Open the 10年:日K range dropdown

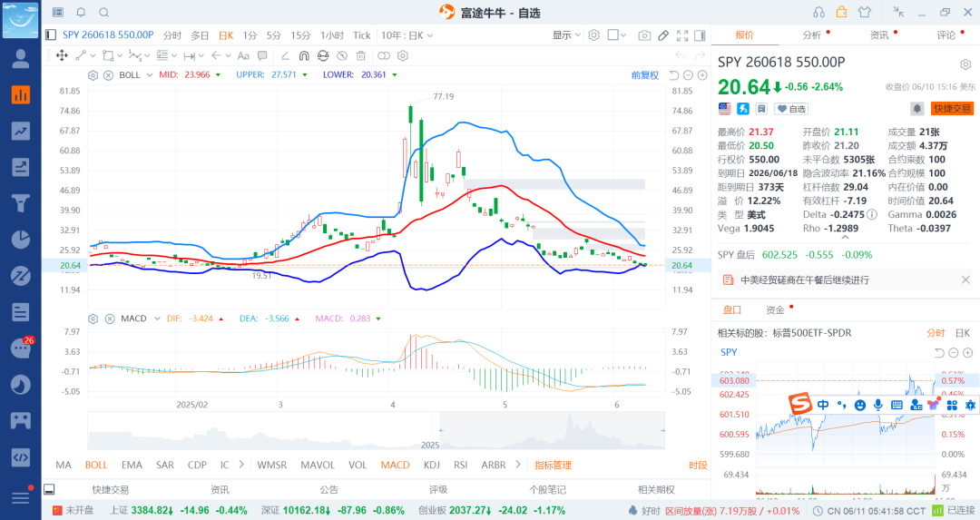pyautogui.click(x=407, y=35)
